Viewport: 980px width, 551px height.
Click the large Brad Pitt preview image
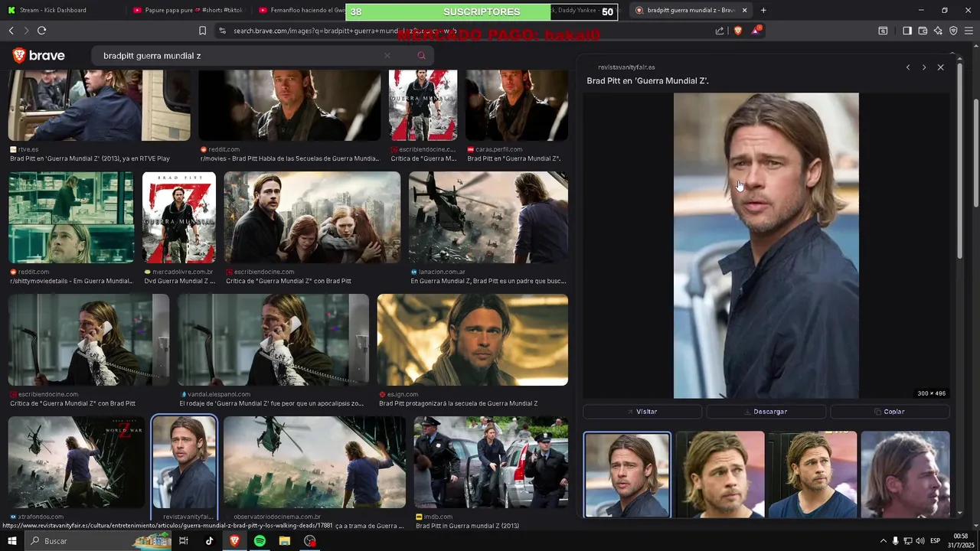point(766,246)
